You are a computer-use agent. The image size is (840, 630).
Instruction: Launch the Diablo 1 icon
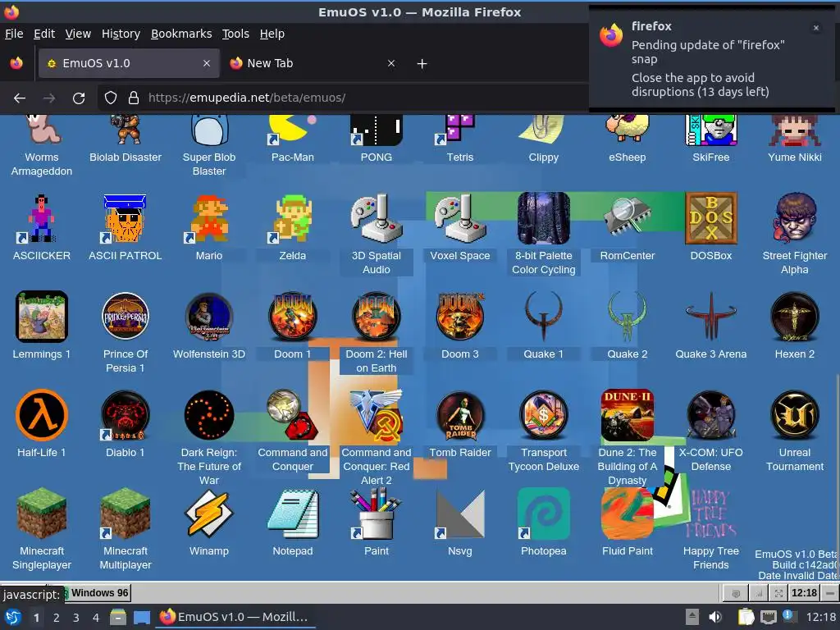point(125,415)
